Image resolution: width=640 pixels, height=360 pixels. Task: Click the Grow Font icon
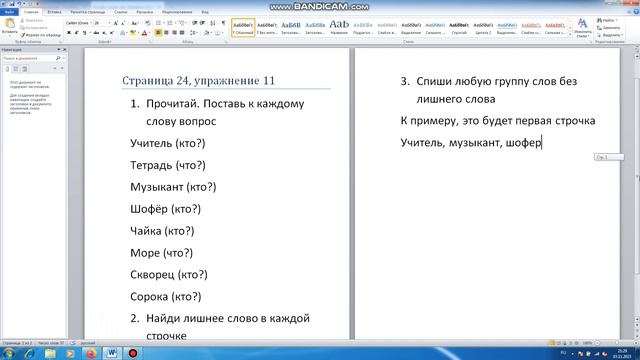116,23
